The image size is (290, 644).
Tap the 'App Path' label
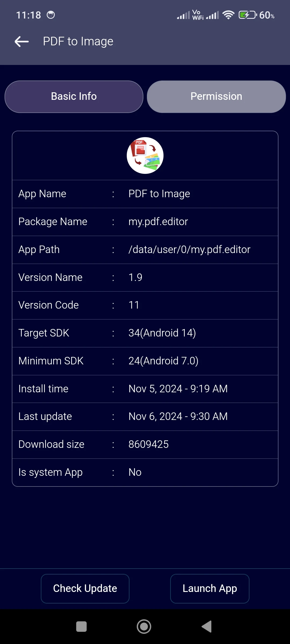pos(39,250)
